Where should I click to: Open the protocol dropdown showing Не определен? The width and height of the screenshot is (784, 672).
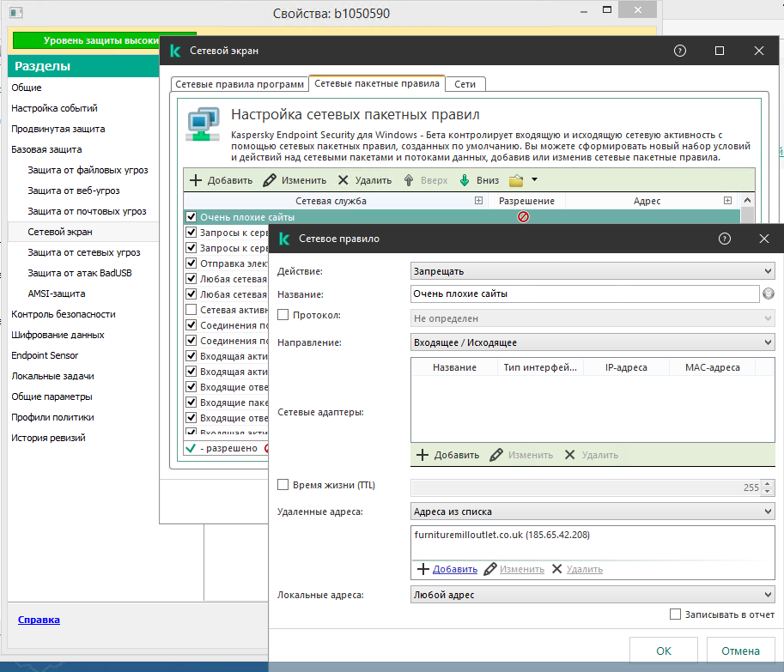(x=593, y=318)
